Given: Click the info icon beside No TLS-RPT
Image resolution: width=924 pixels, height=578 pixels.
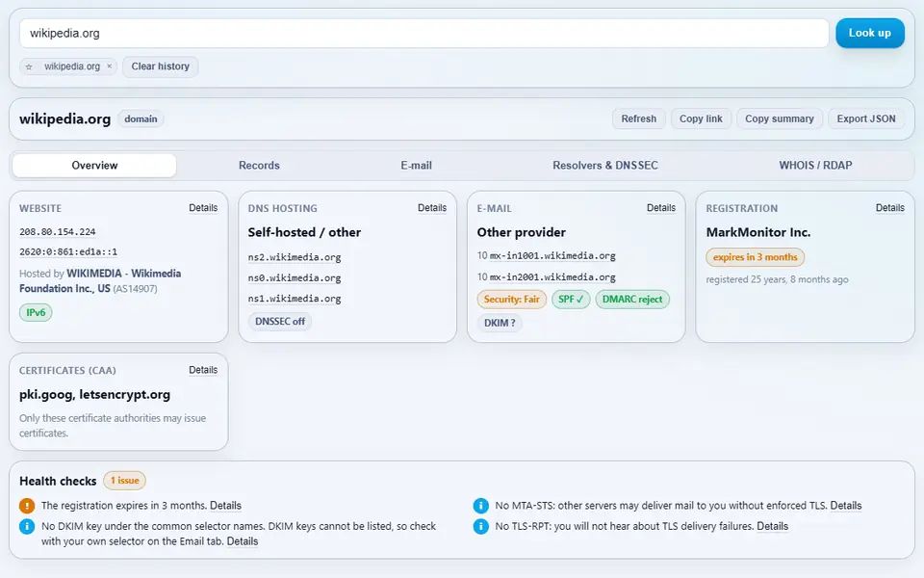Looking at the screenshot, I should pyautogui.click(x=481, y=526).
